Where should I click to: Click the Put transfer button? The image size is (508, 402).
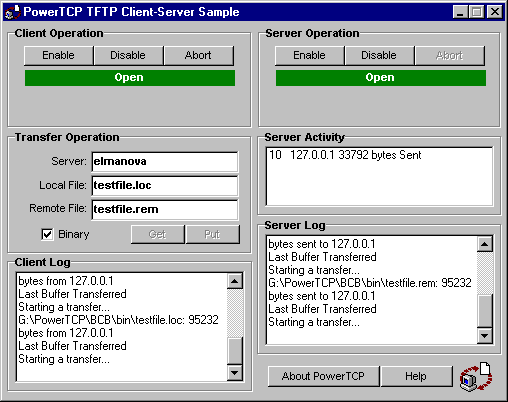coord(213,234)
